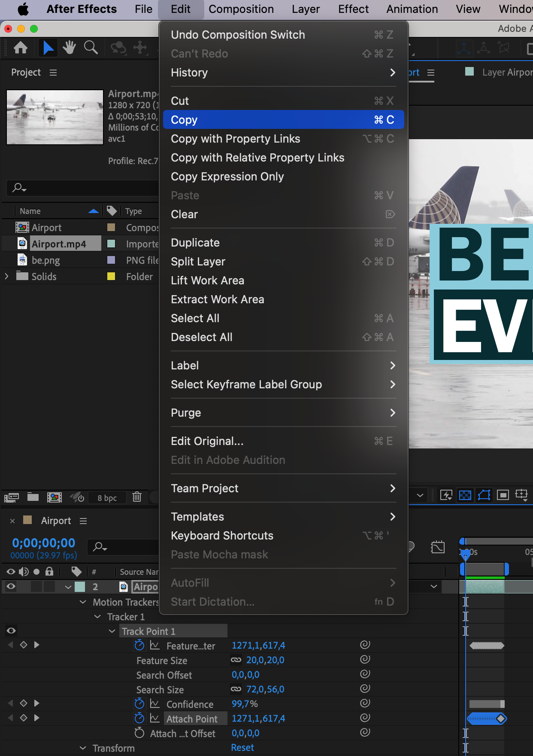Click the Home icon in toolbar
The height and width of the screenshot is (756, 533).
point(21,47)
